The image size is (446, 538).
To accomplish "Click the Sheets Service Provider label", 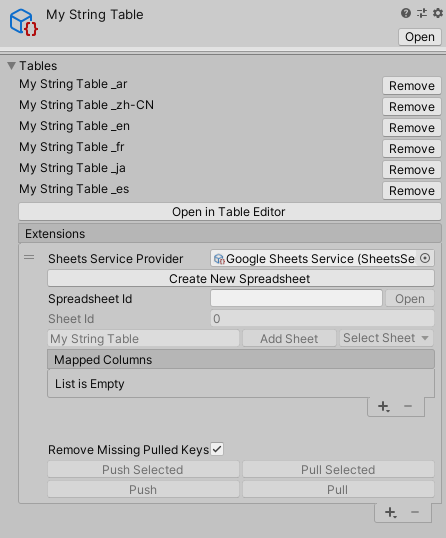I will pyautogui.click(x=116, y=259).
